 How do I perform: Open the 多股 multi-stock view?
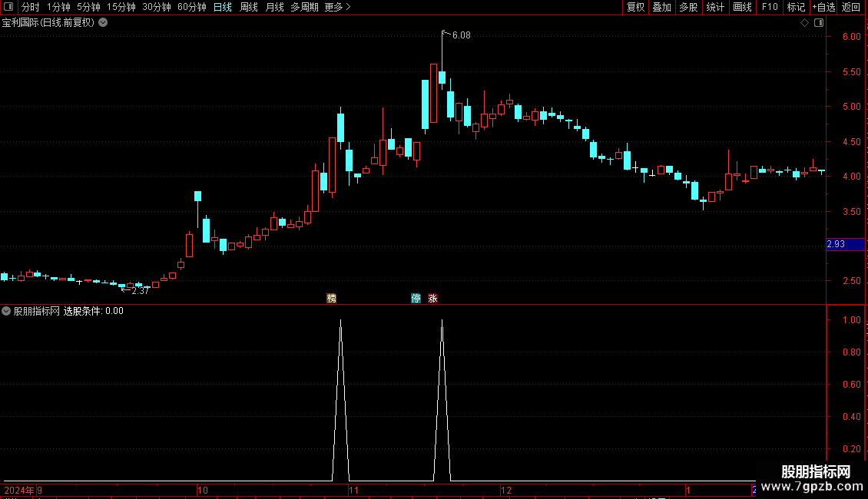[689, 7]
